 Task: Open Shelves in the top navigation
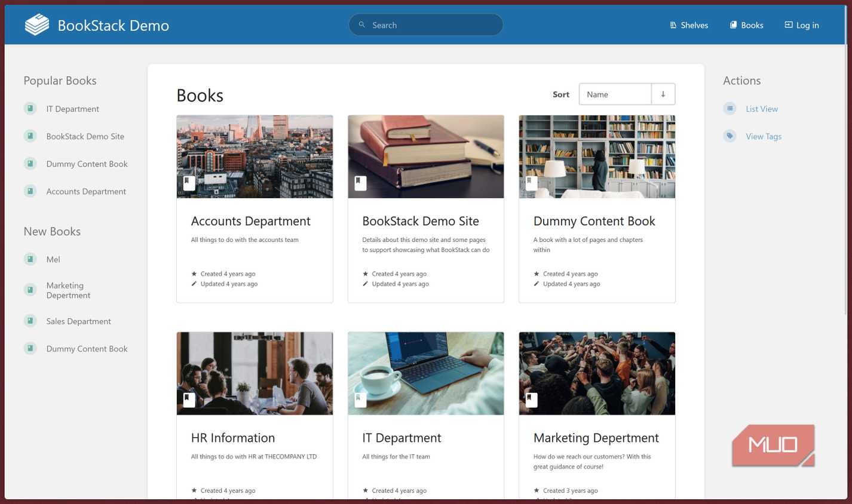(x=689, y=25)
